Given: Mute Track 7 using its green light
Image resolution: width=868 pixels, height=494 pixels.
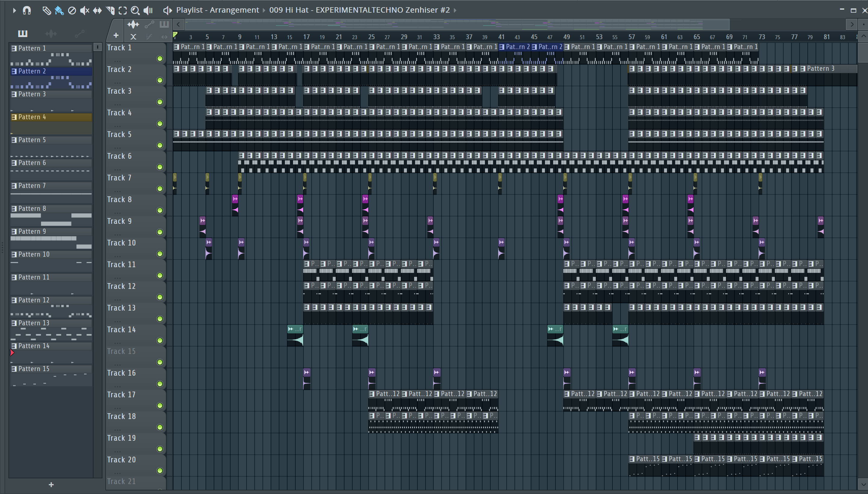Looking at the screenshot, I should [x=159, y=189].
